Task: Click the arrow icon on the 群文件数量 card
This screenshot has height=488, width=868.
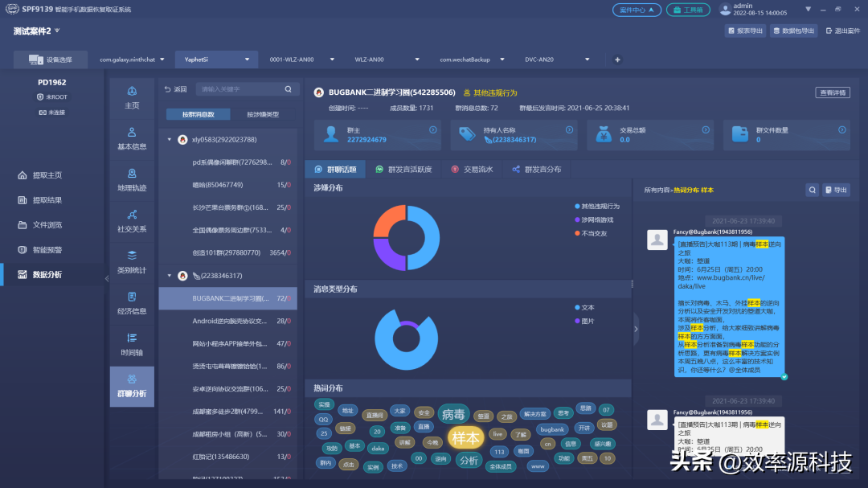Action: 841,129
